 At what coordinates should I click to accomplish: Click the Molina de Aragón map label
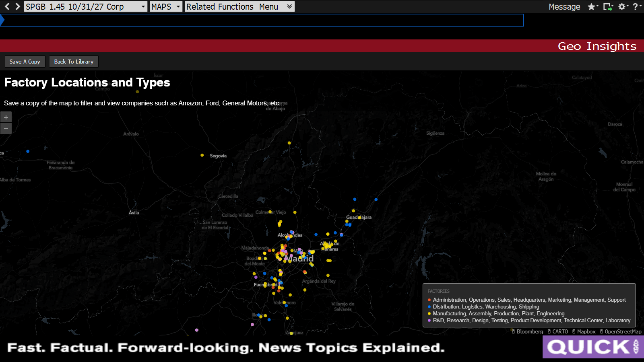(x=546, y=177)
